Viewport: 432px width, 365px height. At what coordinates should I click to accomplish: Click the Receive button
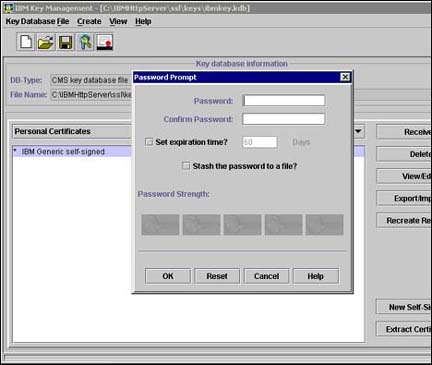(404, 132)
